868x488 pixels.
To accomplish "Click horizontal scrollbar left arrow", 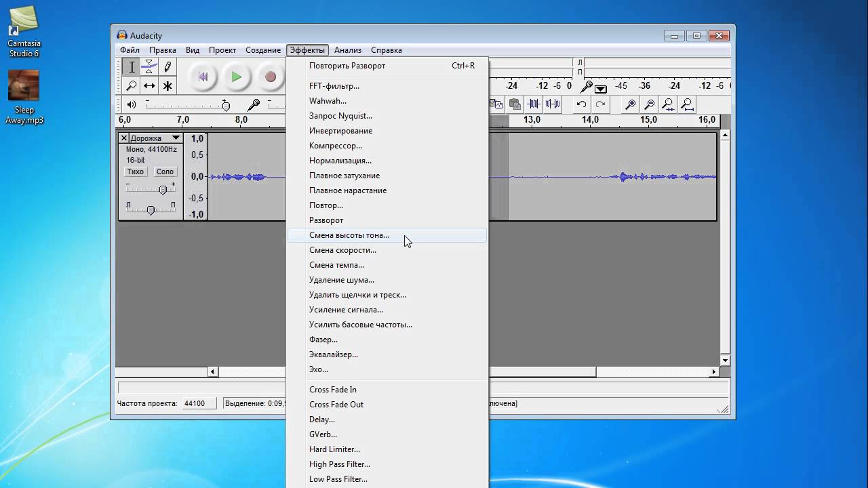I will tap(213, 371).
